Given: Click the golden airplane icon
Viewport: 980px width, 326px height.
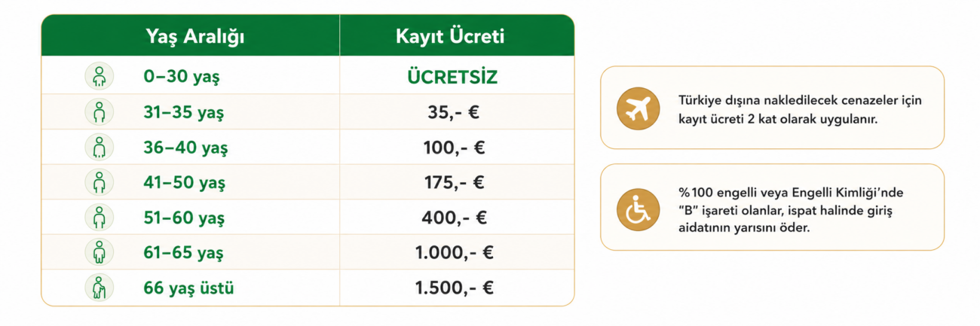Looking at the screenshot, I should 638,109.
